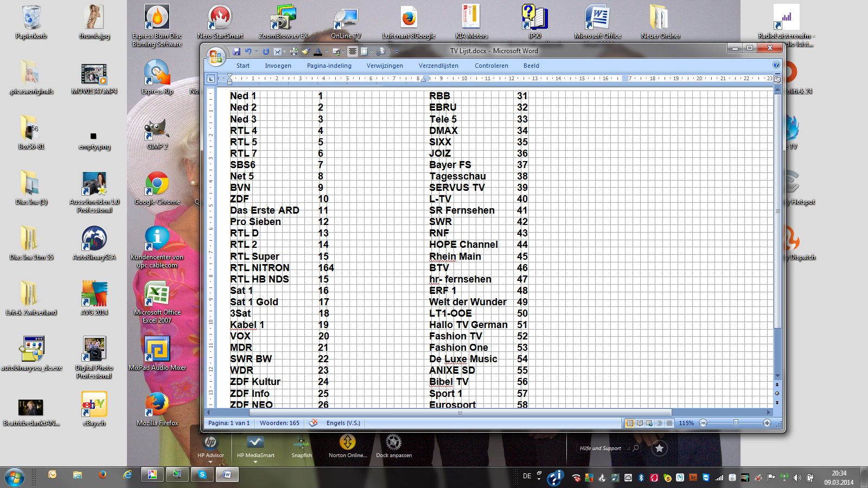
Task: Open the round Office button
Action: (x=215, y=56)
